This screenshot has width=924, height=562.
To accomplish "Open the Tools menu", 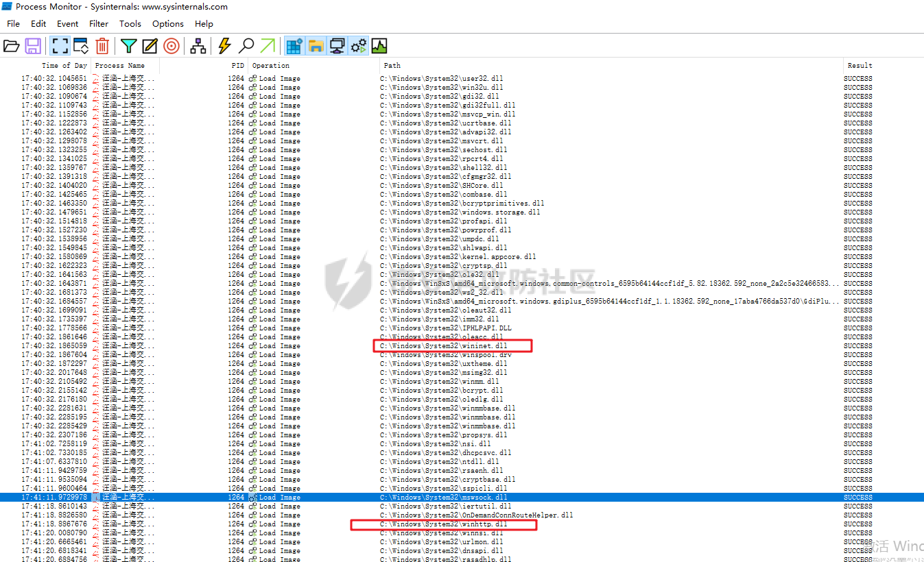I will (130, 23).
